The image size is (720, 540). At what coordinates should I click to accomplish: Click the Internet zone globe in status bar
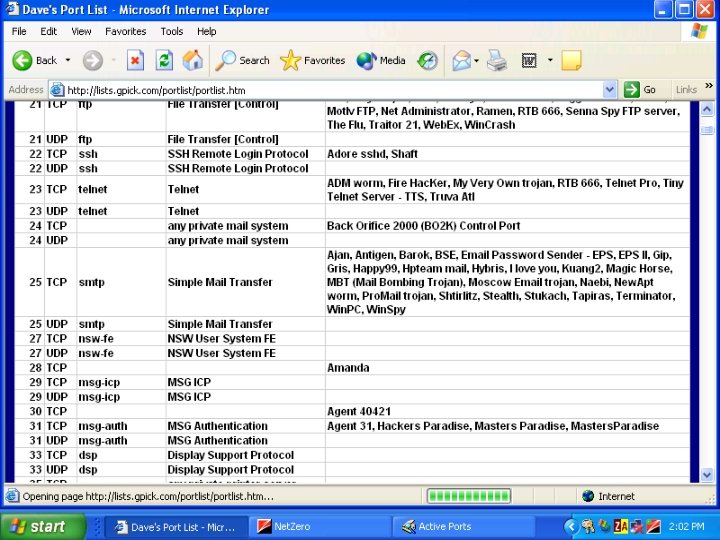click(588, 496)
